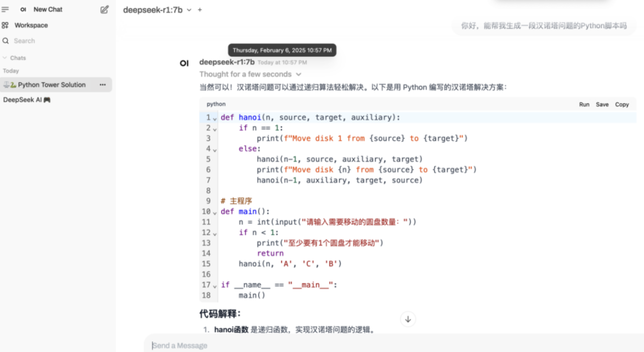The image size is (644, 352).
Task: Open the Workspace grid icon
Action: point(5,25)
